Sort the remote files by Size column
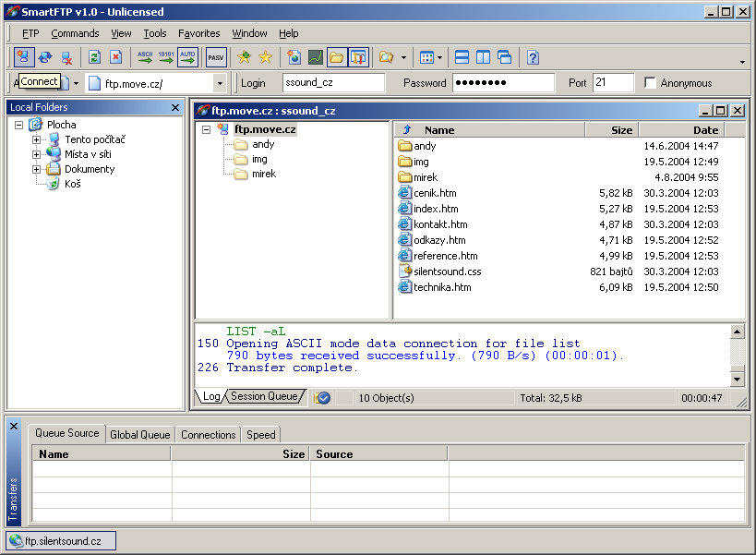756x555 pixels. point(612,129)
